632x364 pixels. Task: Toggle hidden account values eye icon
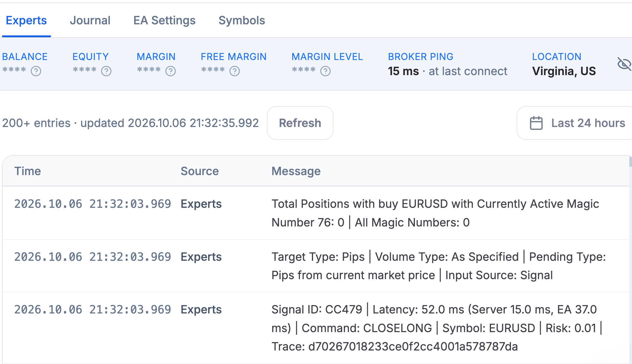coord(624,64)
